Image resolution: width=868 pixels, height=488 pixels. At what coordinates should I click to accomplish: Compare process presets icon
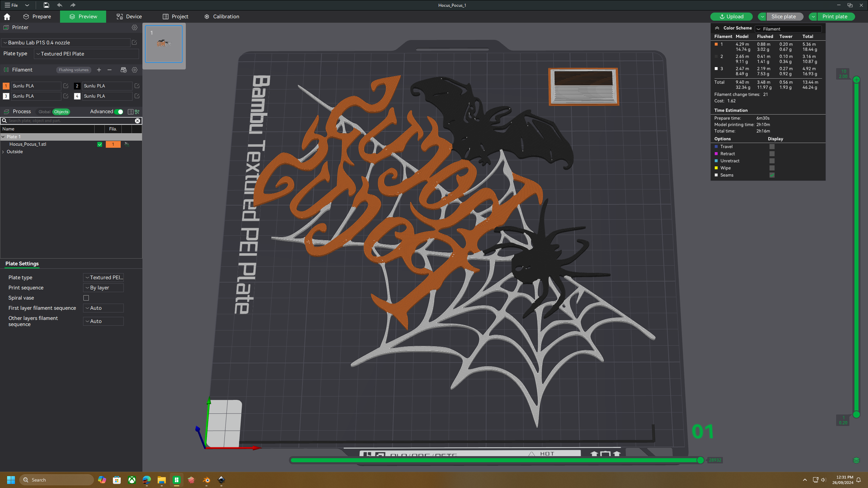pos(137,112)
